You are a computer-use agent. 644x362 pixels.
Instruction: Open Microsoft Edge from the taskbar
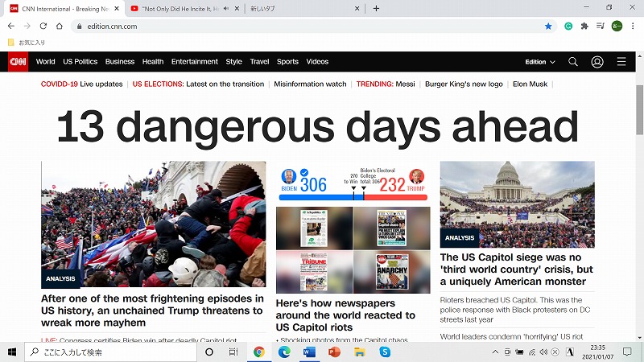(284, 352)
